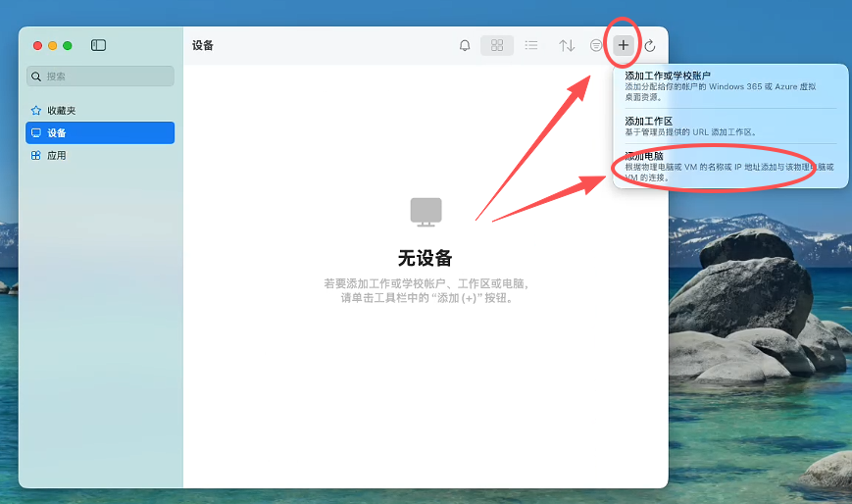Viewport: 852px width, 504px height.
Task: Toggle the sidebar visibility icon
Action: tap(98, 45)
